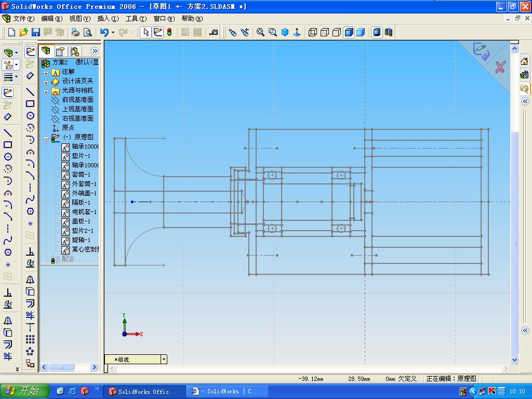This screenshot has width=532, height=399.
Task: Open the Measure tool in the toolbar
Action: pos(214,32)
